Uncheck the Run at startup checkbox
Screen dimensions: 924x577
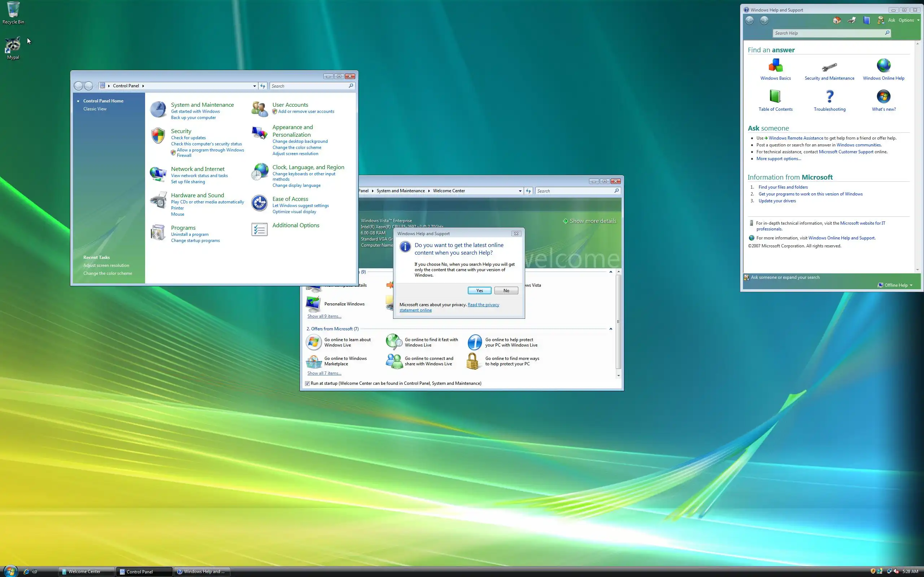[x=308, y=383]
